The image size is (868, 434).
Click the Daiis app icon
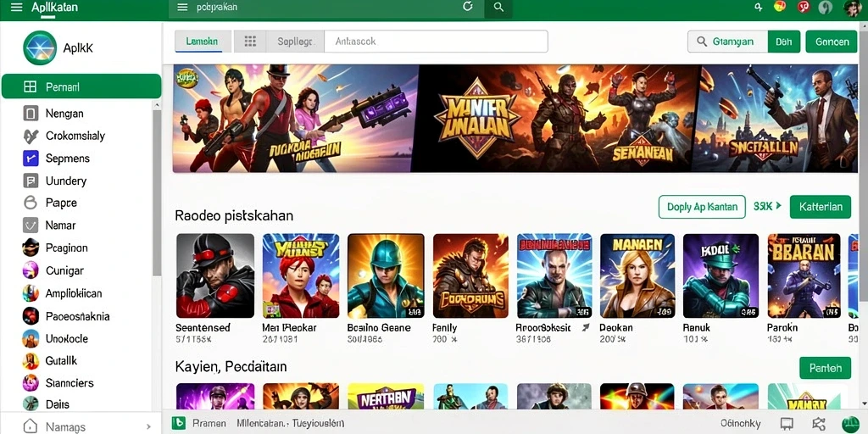[x=31, y=403]
